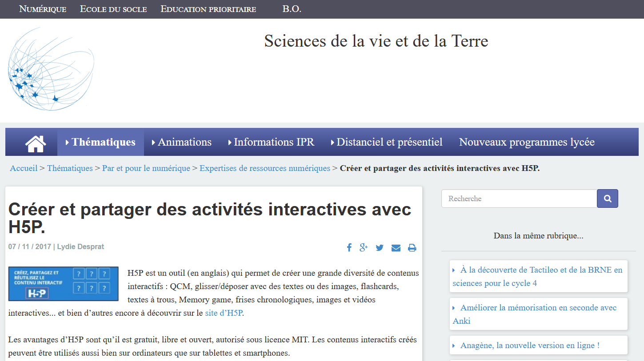Expand the Thématiques menu
Viewport: 644px width, 361px height.
100,142
